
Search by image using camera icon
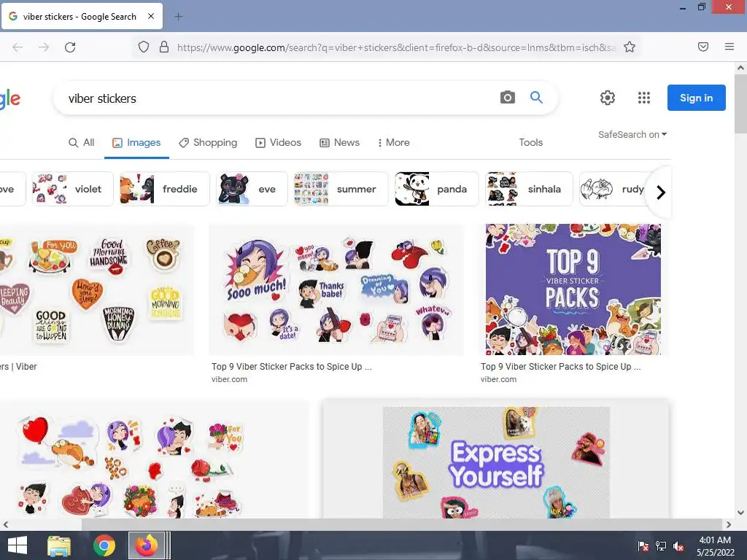(508, 98)
